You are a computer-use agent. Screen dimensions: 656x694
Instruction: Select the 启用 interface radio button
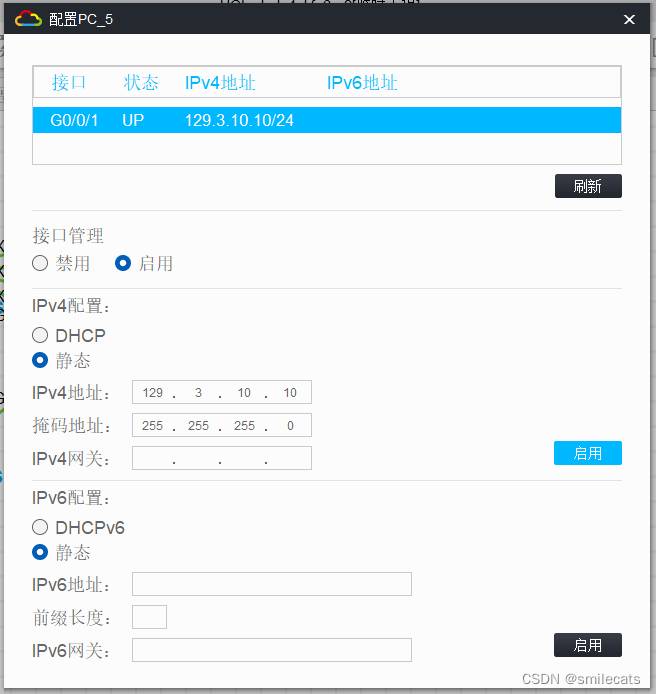(123, 263)
